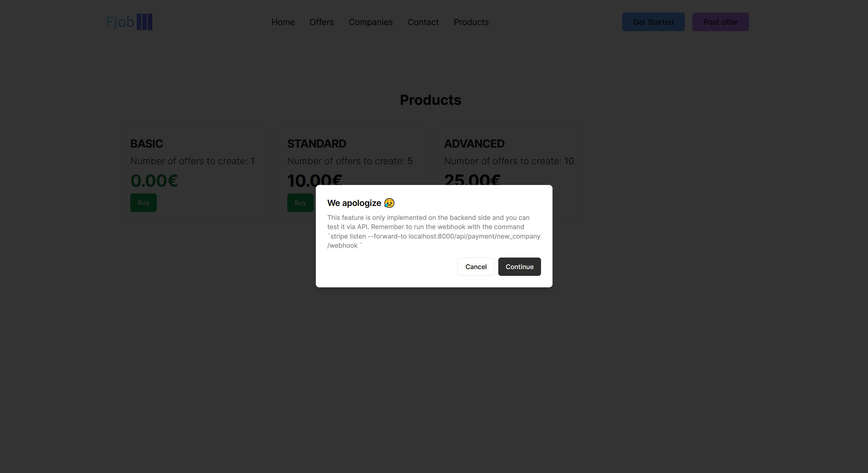This screenshot has width=868, height=473.
Task: Click the FJob logo icon
Action: [x=144, y=22]
